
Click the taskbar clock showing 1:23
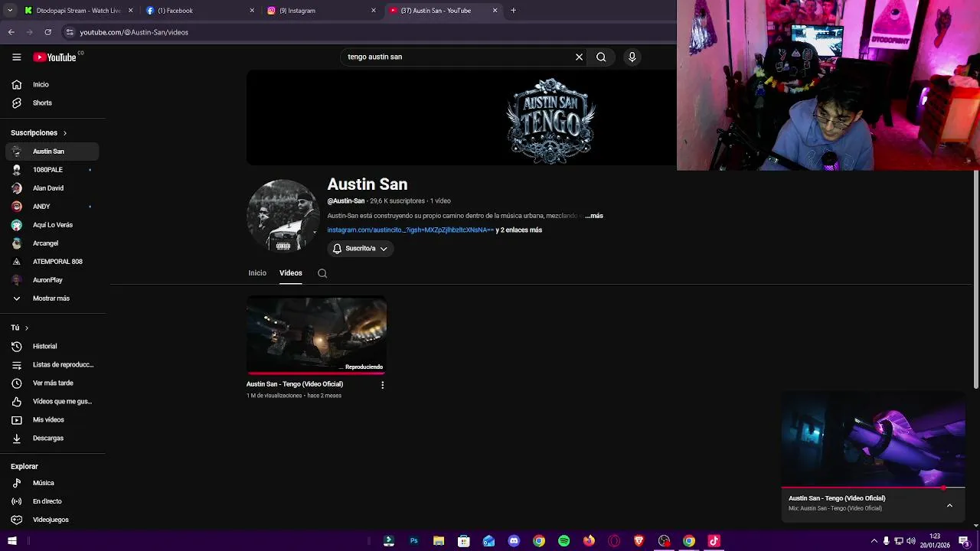pos(935,541)
